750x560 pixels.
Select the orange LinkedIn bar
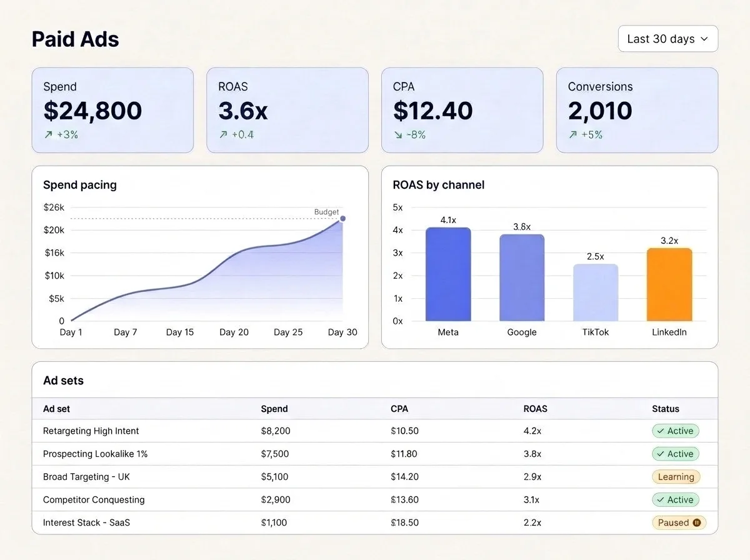point(669,284)
